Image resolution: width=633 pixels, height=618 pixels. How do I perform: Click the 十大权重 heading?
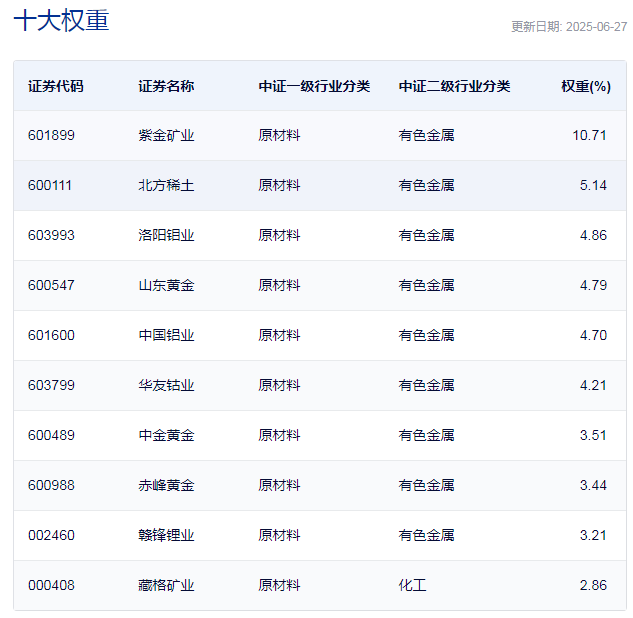pos(61,20)
